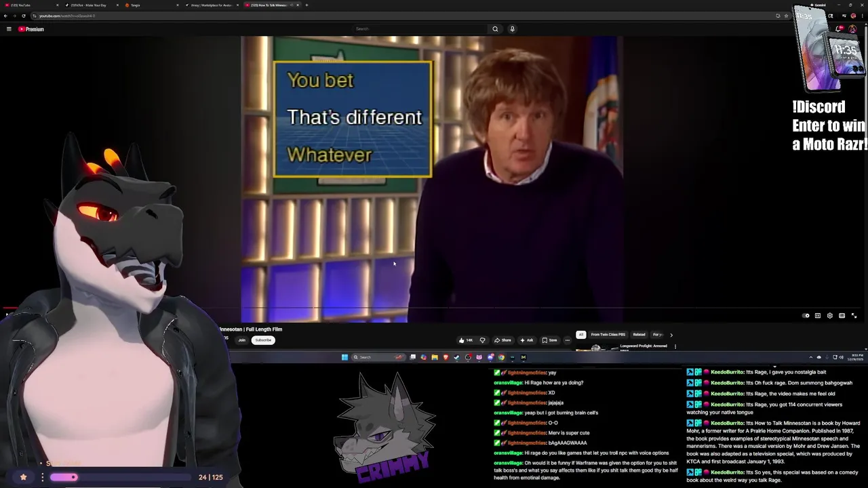Viewport: 868px width, 488px height.
Task: Open the Longsword Proflight video thumbnail
Action: tap(595, 348)
